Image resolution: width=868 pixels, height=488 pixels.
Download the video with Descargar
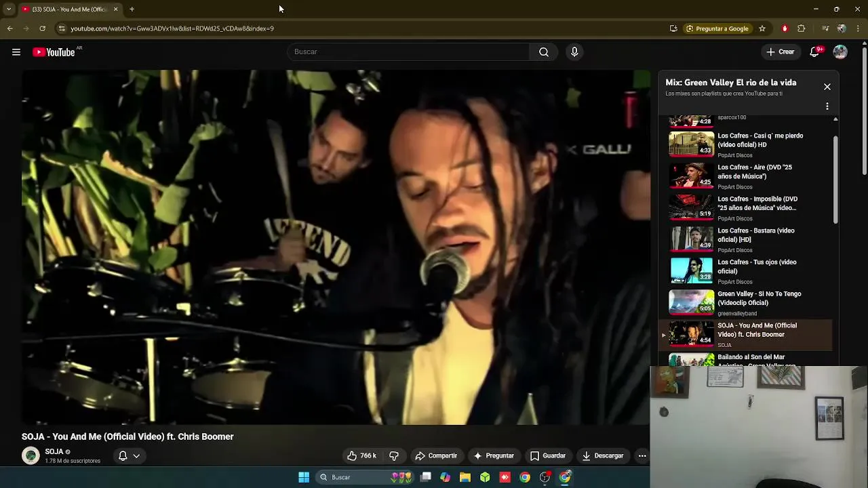tap(603, 455)
